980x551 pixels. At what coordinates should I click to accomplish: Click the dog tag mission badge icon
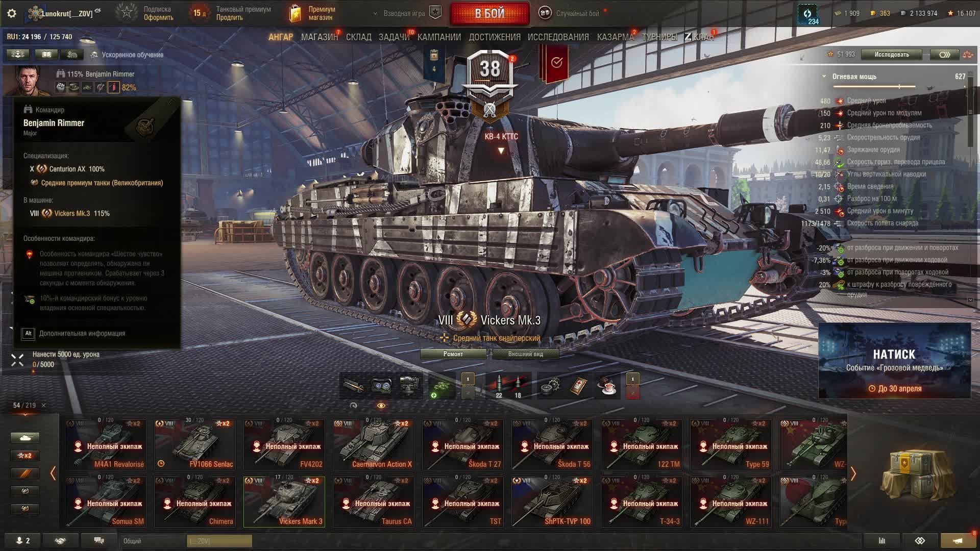tap(434, 61)
